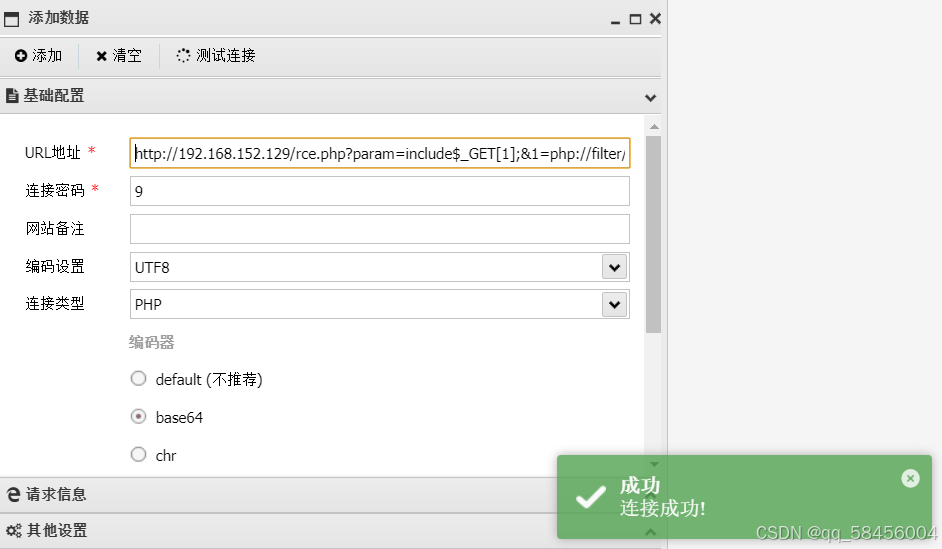Click the checkmark icon in the success toast
This screenshot has width=942, height=549.
[591, 497]
